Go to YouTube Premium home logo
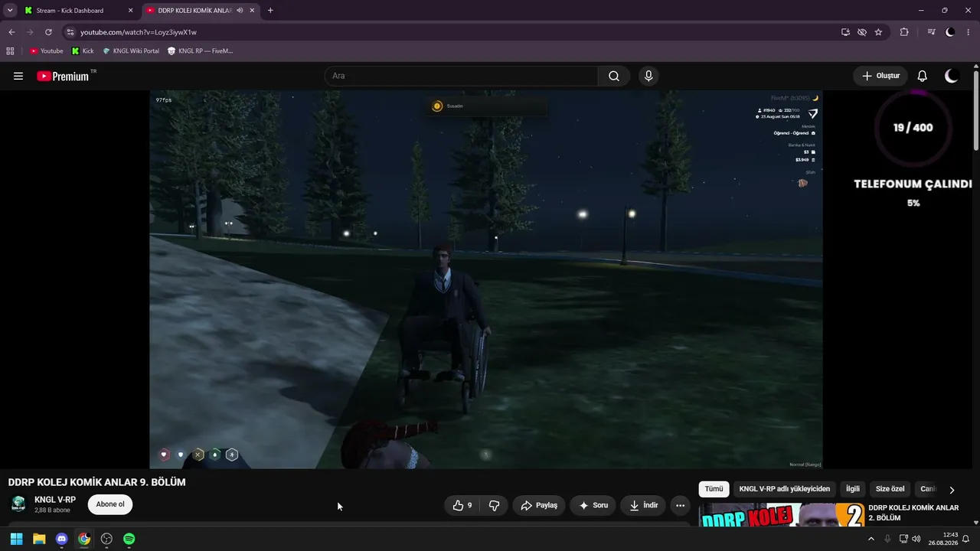This screenshot has width=980, height=551. tap(62, 76)
